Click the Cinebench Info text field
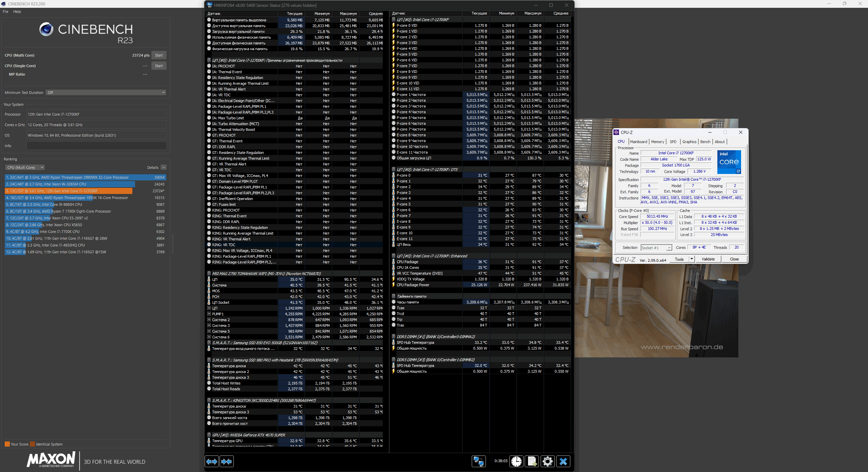The width and height of the screenshot is (868, 472). pyautogui.click(x=96, y=146)
